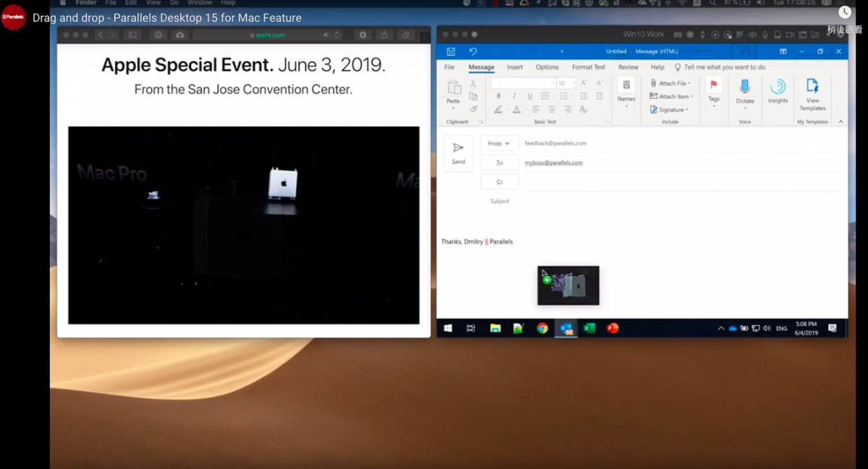Click the lightbulb Tell me icon
The height and width of the screenshot is (469, 868).
[x=678, y=67]
